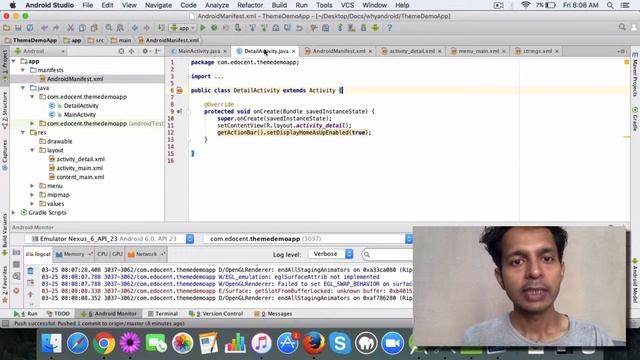
Task: Open the Emulator Nexus_6_API_23 device dropdown
Action: click(109, 239)
